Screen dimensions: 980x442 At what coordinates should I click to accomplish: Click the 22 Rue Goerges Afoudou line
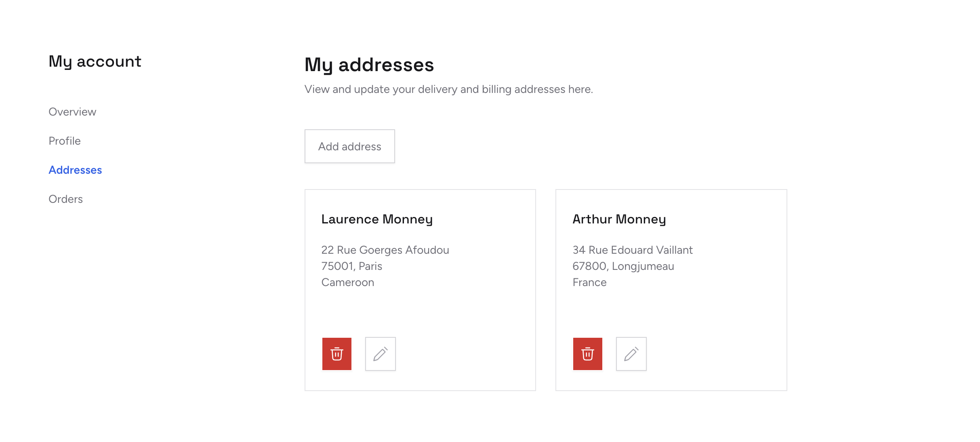pyautogui.click(x=385, y=250)
